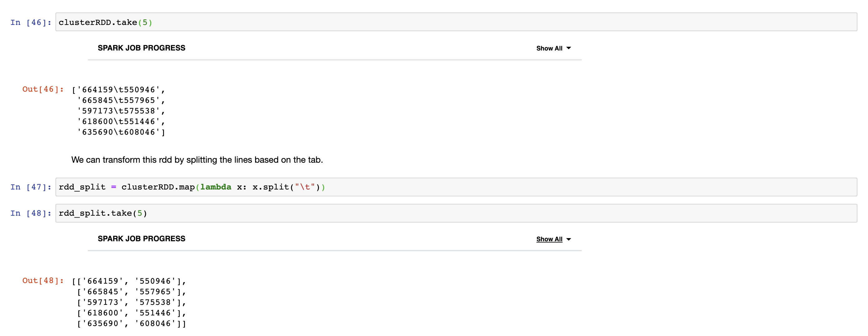Click the underlined Show All link
This screenshot has width=868, height=336.
click(x=549, y=239)
